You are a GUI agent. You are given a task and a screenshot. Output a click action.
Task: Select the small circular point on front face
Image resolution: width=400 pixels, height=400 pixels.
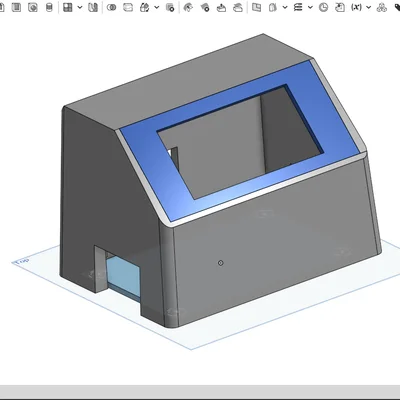pyautogui.click(x=220, y=263)
